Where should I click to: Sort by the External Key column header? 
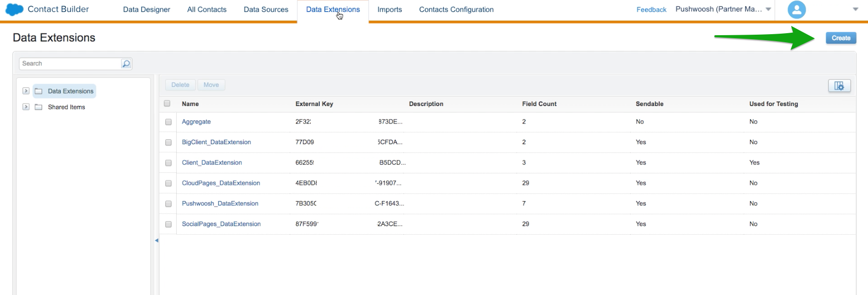314,104
